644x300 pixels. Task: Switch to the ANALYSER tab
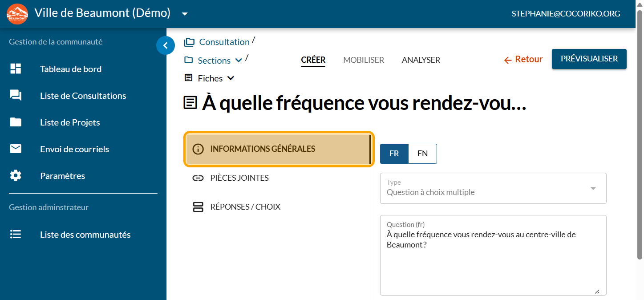[421, 60]
